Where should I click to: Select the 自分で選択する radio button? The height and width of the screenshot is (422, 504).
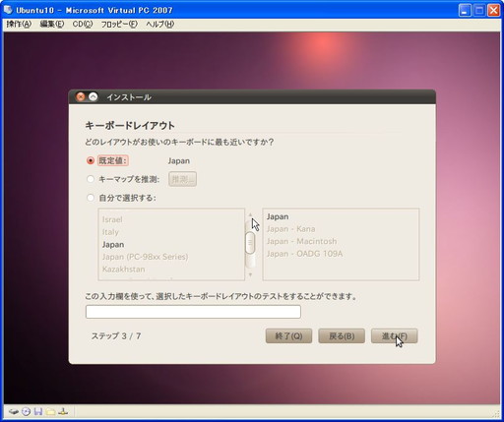click(x=91, y=198)
